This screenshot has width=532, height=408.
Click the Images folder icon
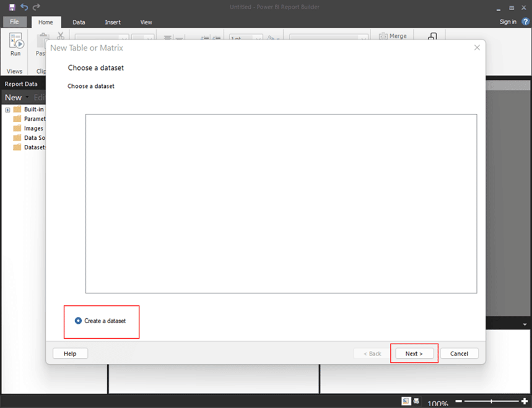coord(17,128)
